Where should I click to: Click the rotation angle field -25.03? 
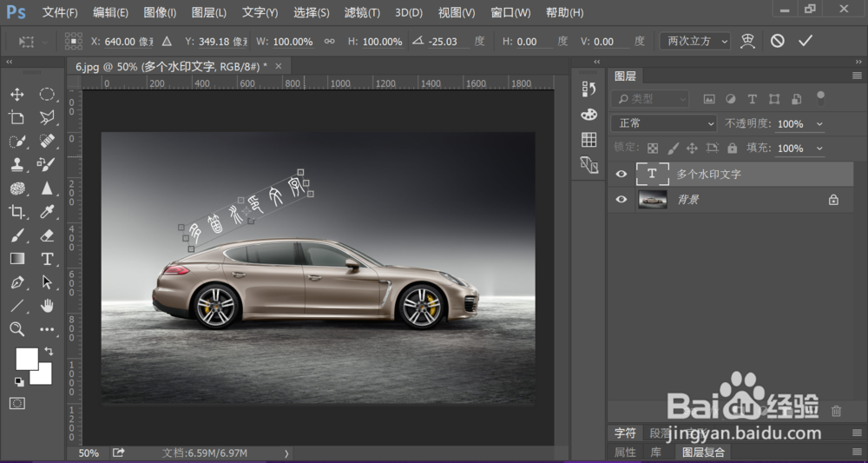[449, 42]
